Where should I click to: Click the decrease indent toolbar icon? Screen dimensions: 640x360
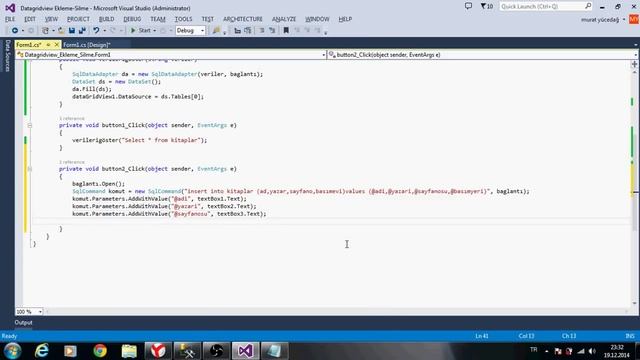click(237, 31)
